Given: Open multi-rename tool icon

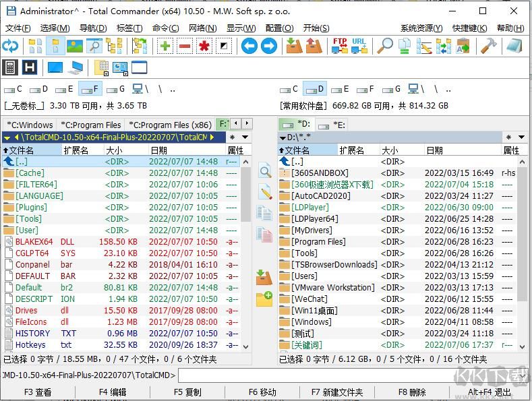Looking at the screenshot, I should click(x=423, y=46).
